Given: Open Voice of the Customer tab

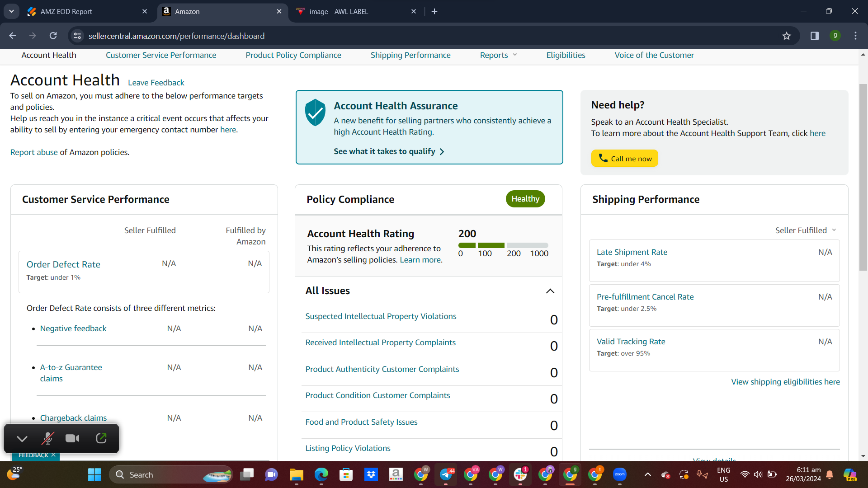Looking at the screenshot, I should click(654, 55).
